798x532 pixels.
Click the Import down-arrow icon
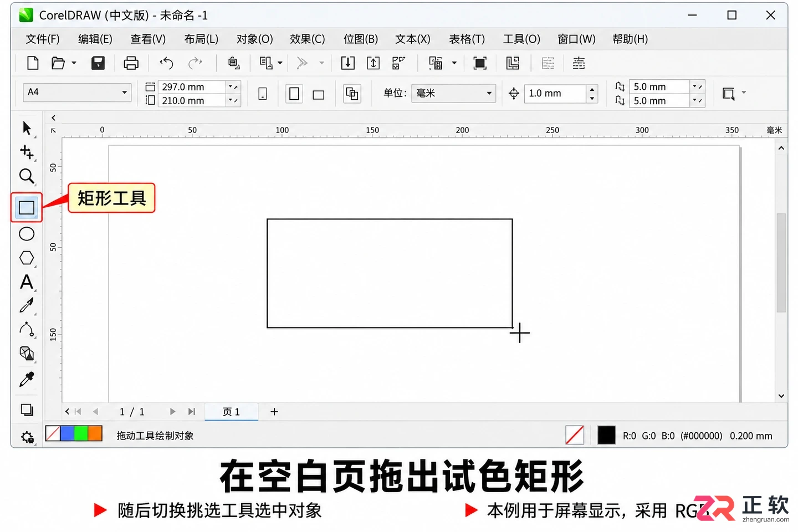pos(347,63)
